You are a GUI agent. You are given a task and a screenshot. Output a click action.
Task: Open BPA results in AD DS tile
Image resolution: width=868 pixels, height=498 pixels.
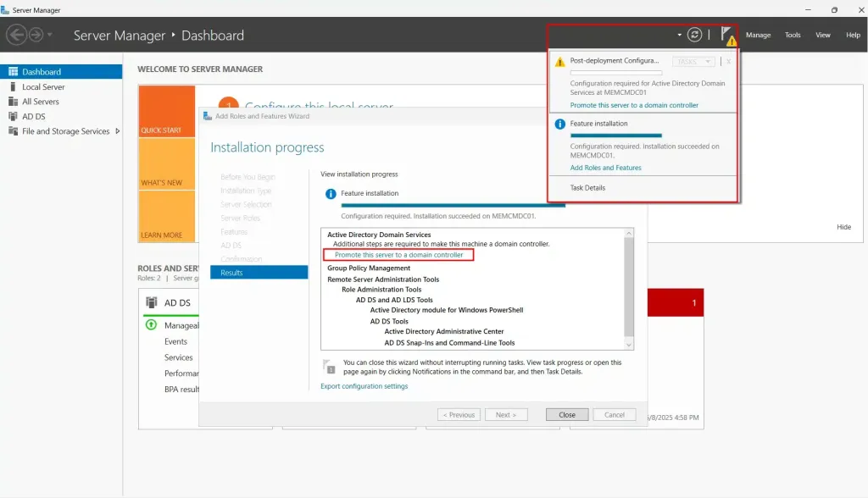point(181,390)
